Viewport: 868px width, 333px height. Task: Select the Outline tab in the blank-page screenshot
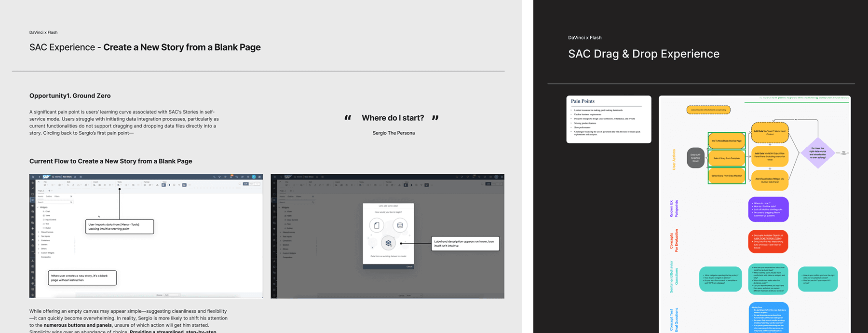click(x=49, y=196)
